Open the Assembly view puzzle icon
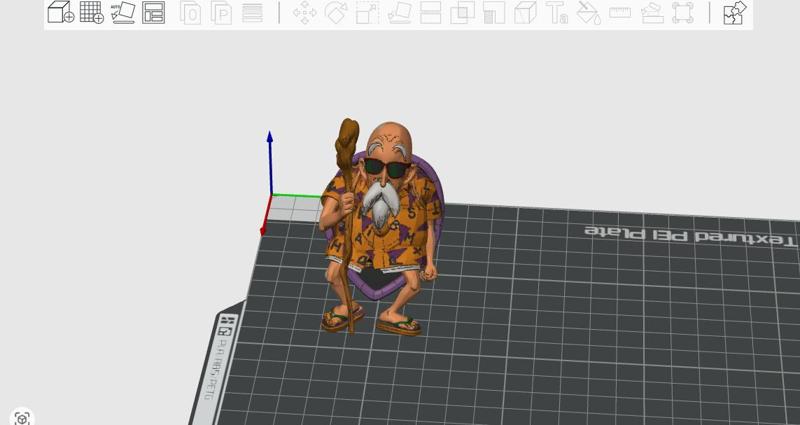 click(735, 13)
